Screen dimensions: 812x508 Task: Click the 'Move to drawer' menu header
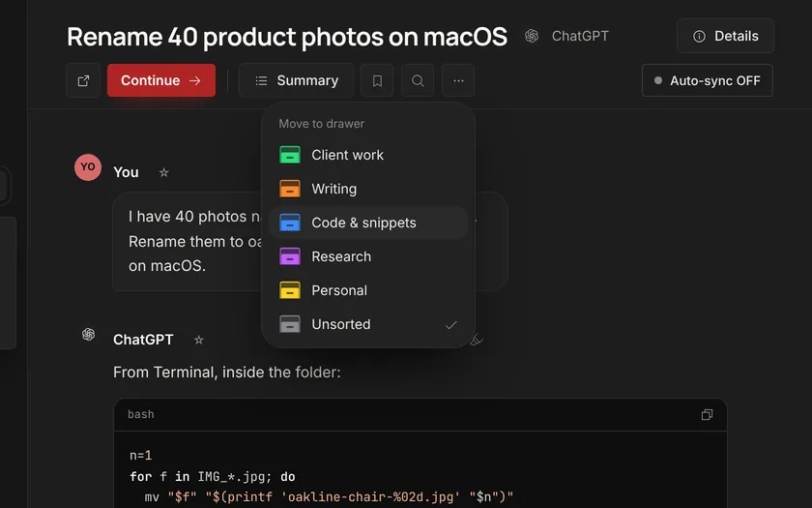pyautogui.click(x=322, y=124)
